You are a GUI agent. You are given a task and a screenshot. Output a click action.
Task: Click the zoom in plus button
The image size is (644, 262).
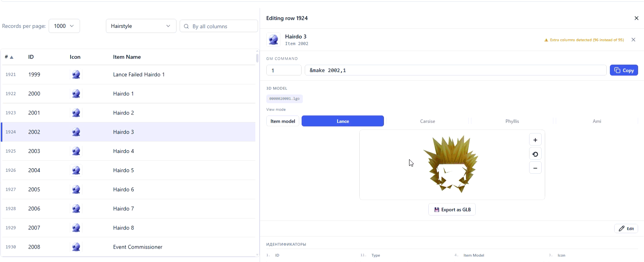(535, 140)
